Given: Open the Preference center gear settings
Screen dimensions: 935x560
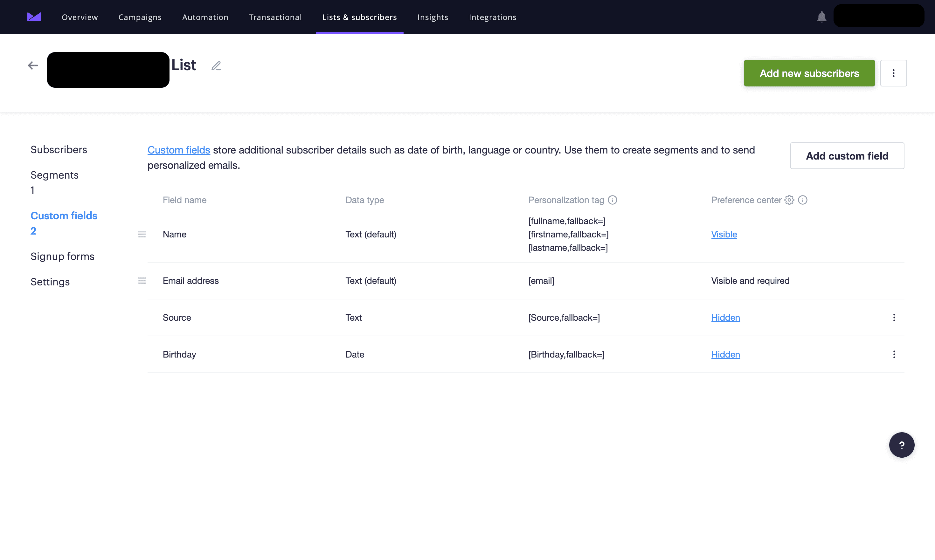Looking at the screenshot, I should (789, 200).
